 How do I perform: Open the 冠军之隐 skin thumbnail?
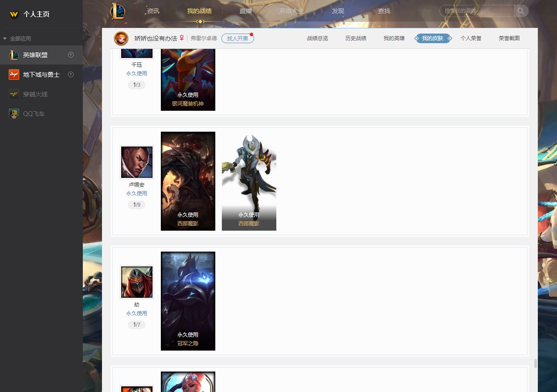[x=188, y=301]
